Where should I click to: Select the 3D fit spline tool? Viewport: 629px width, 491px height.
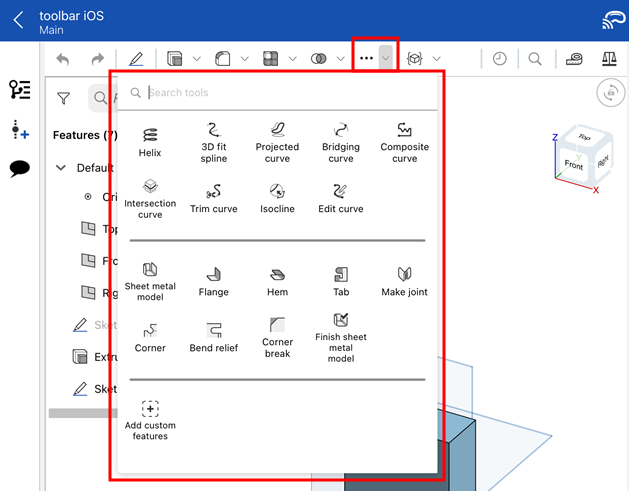pos(213,141)
